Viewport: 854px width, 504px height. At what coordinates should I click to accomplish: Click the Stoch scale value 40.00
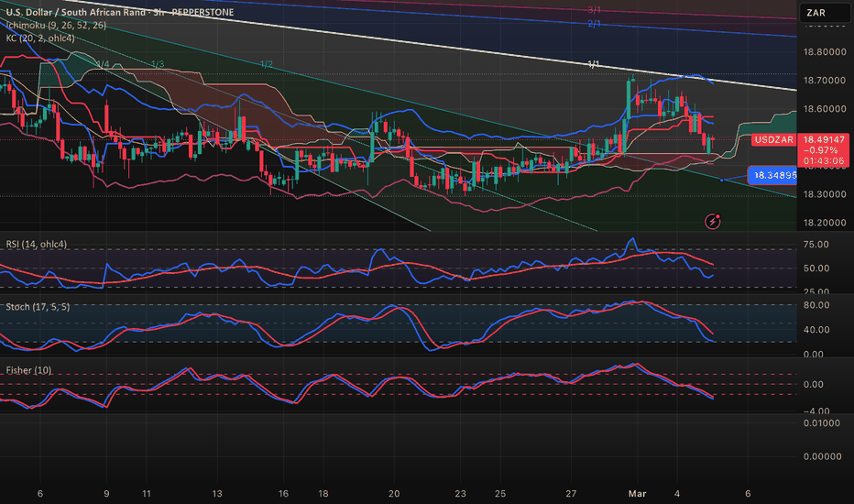816,330
